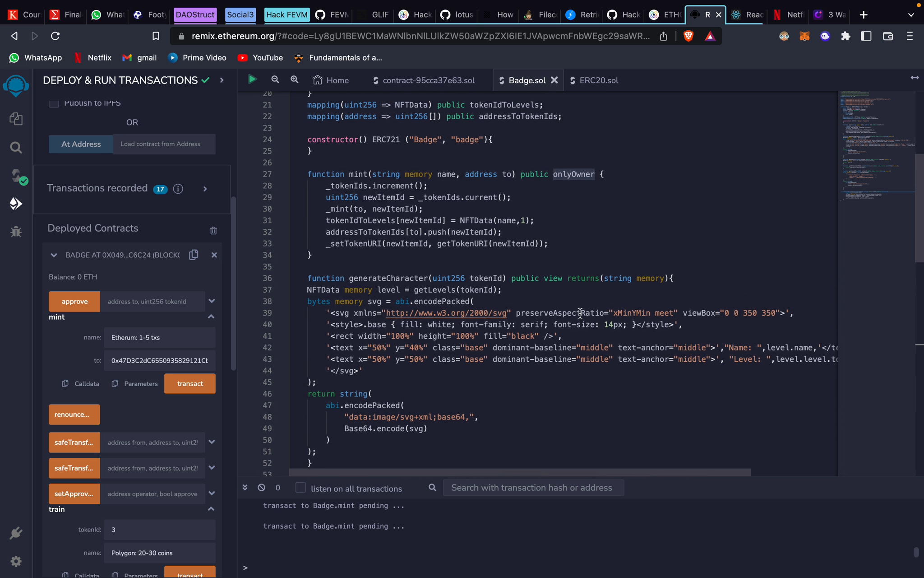The width and height of the screenshot is (924, 578).
Task: Open the browser tab list dropdown
Action: coord(911,15)
